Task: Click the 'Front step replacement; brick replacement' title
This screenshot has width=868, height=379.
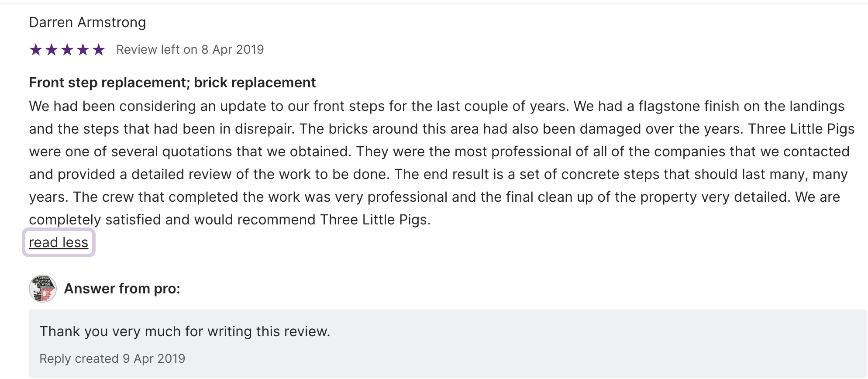Action: pos(172,83)
